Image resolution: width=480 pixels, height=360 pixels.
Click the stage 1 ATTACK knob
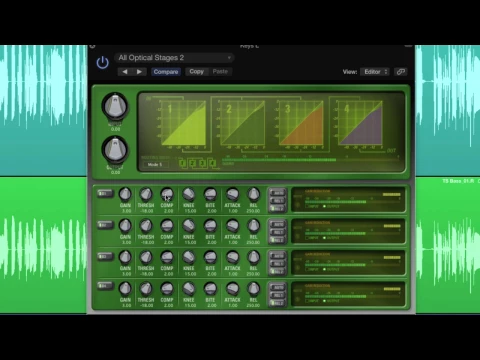pyautogui.click(x=232, y=194)
